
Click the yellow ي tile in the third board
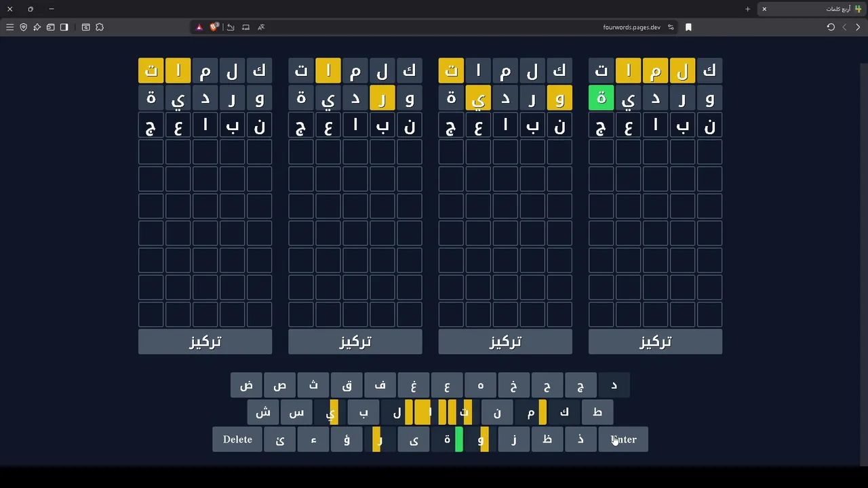click(x=478, y=98)
